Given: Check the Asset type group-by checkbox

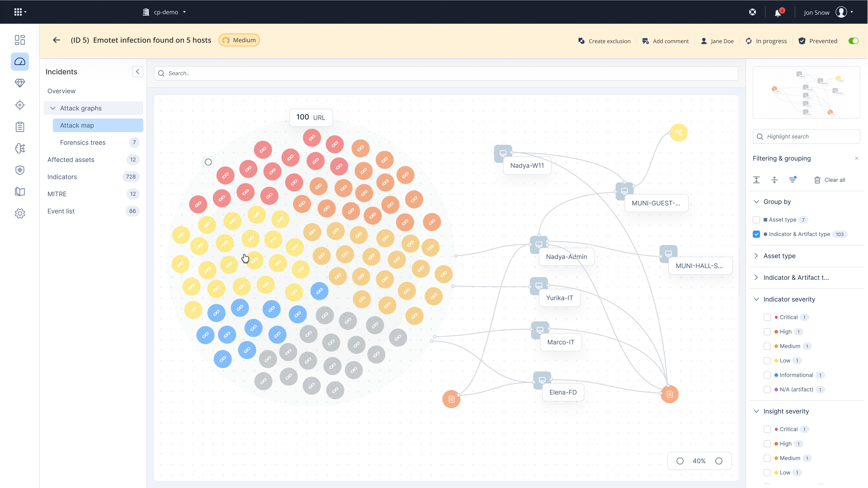Looking at the screenshot, I should click(756, 220).
